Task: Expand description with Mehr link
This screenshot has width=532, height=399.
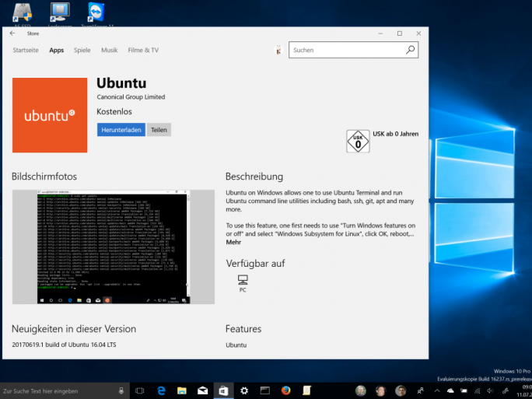Action: (x=233, y=242)
